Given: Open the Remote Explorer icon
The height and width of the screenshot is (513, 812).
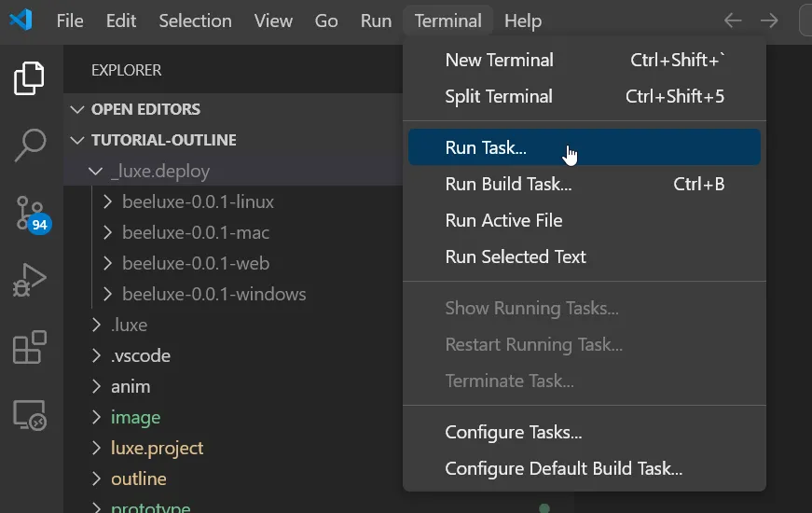Looking at the screenshot, I should tap(30, 415).
